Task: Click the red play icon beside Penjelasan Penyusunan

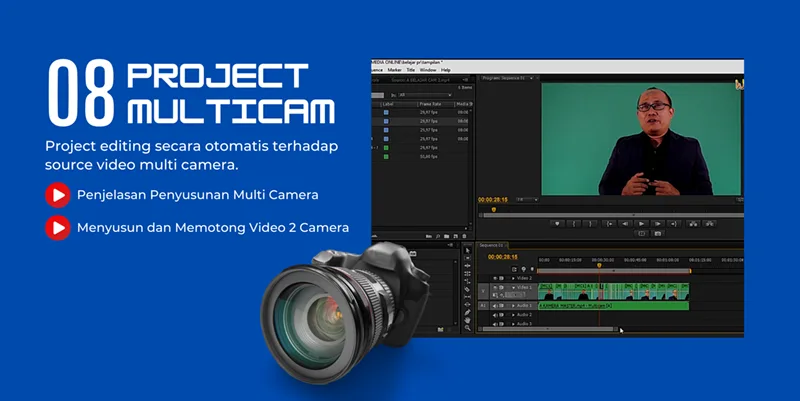Action: (57, 194)
